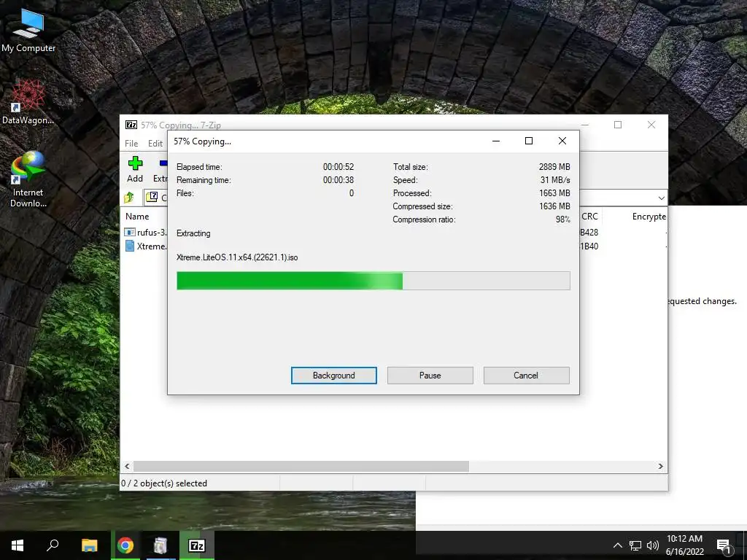
Task: Click the Remaining time value 00:00:38
Action: [338, 180]
